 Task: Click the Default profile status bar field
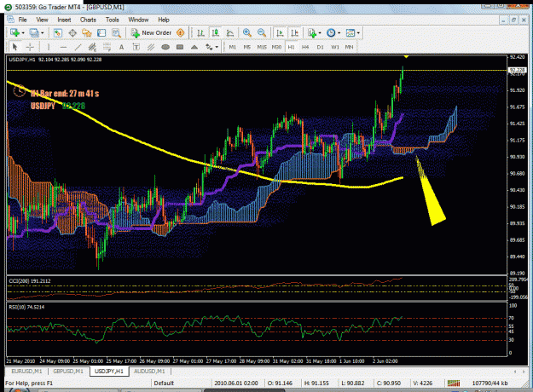pyautogui.click(x=164, y=383)
